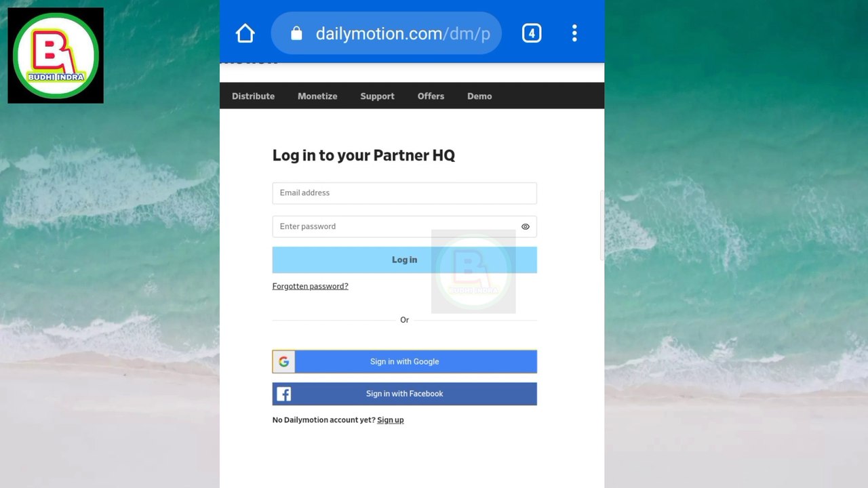The image size is (868, 488).
Task: Open the Distribute menu item
Action: pyautogui.click(x=253, y=96)
